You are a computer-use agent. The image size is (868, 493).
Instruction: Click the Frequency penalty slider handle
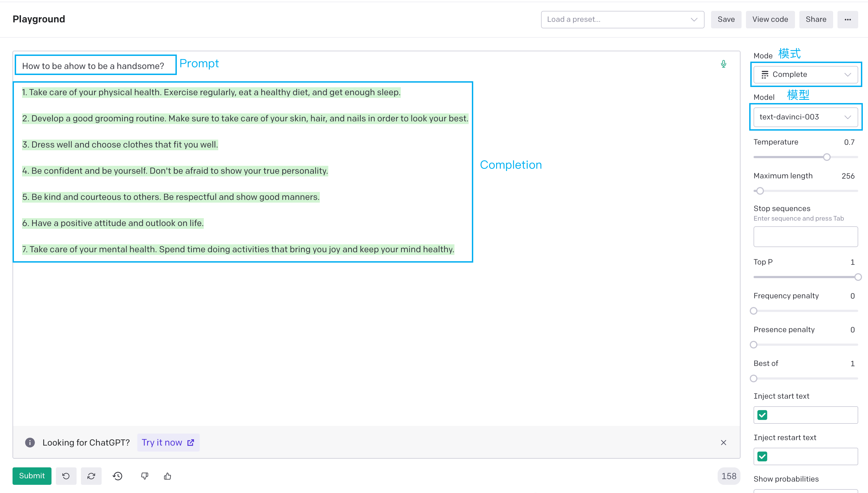[x=753, y=311]
